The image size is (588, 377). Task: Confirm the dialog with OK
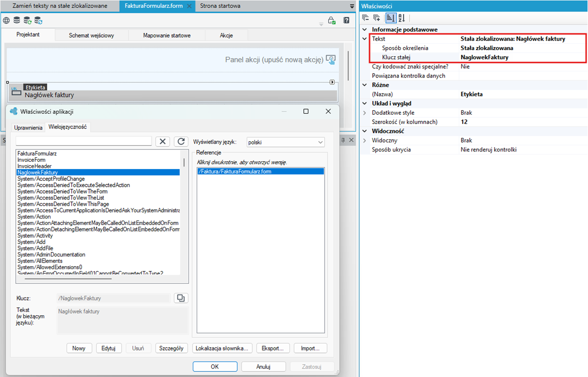tap(215, 367)
